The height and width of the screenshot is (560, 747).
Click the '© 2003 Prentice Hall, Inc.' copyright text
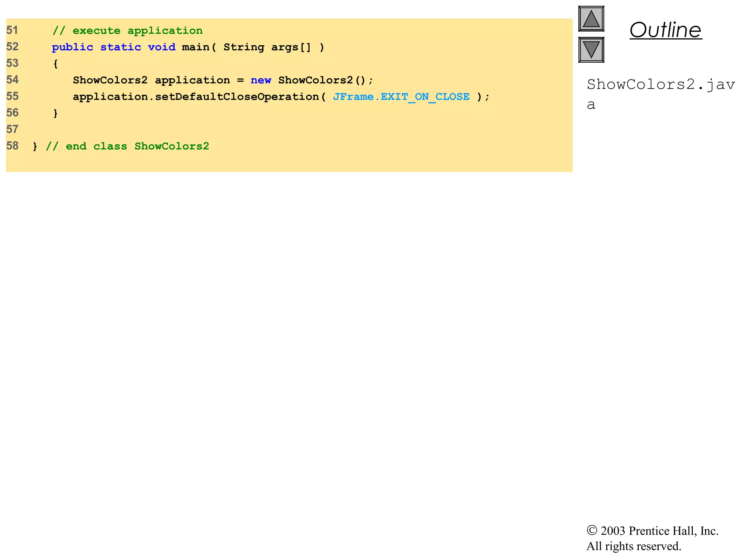click(x=653, y=531)
